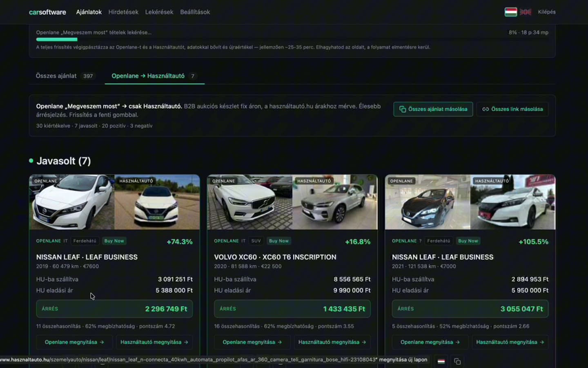This screenshot has width=588, height=368.
Task: Click the copy icon beside the bottom flag
Action: pyautogui.click(x=457, y=361)
